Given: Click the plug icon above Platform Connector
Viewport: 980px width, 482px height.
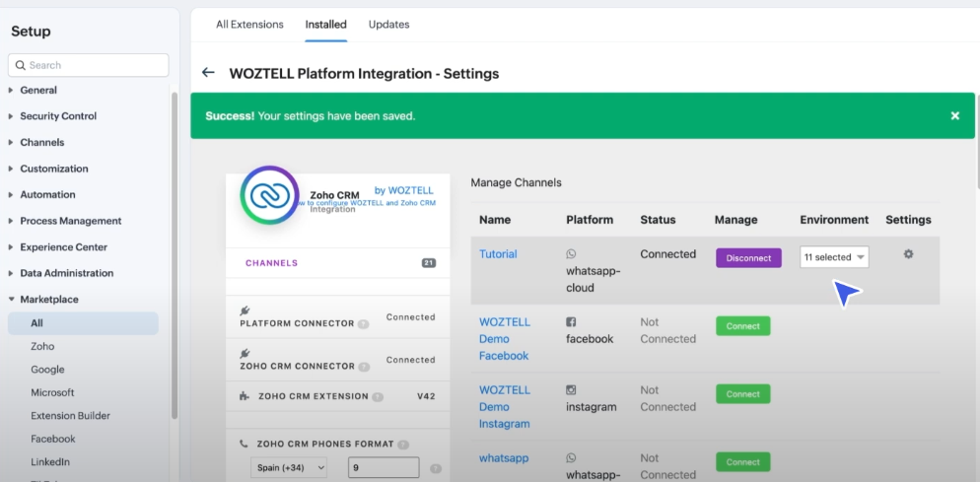Looking at the screenshot, I should coord(245,310).
